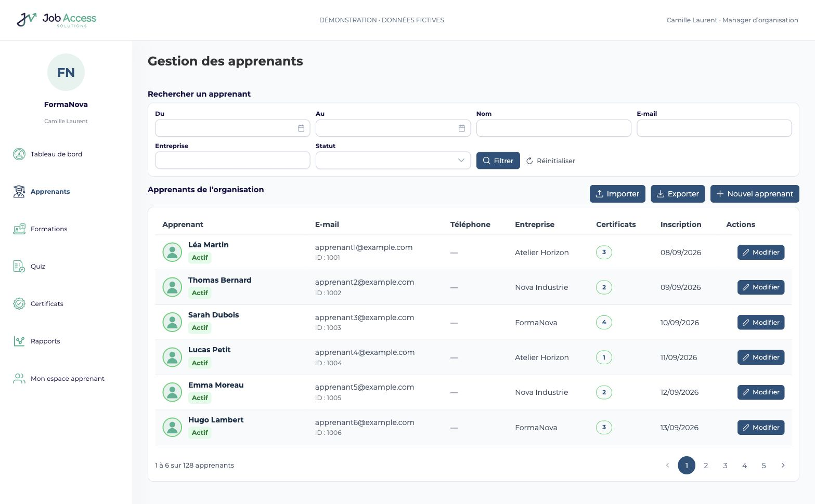Click Réinitialiser to reset filters

550,161
